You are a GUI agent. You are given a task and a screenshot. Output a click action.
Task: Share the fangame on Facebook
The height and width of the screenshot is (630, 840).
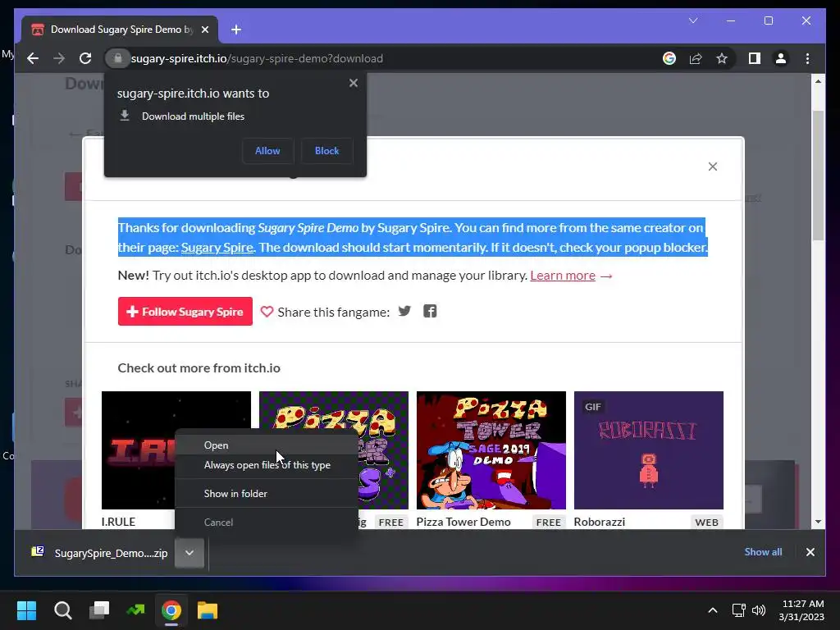pos(430,311)
